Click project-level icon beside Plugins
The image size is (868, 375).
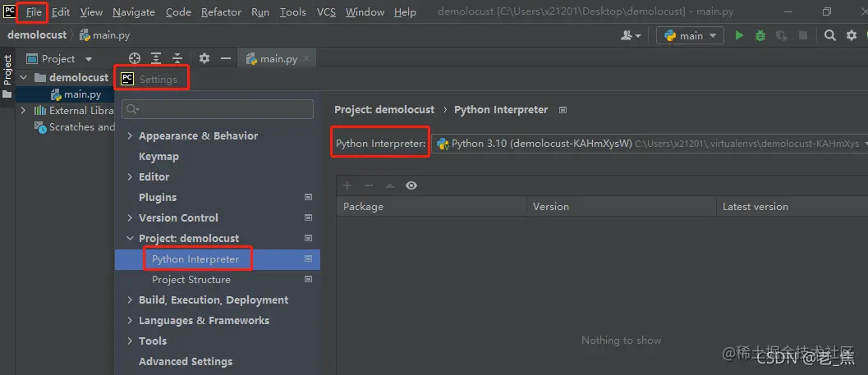[x=308, y=197]
